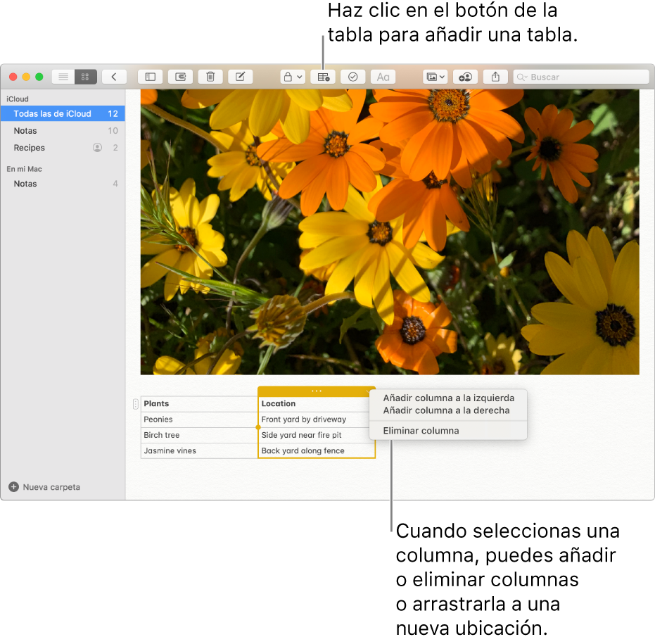Click the En mi Mac section header
This screenshot has height=644, width=655.
[24, 169]
